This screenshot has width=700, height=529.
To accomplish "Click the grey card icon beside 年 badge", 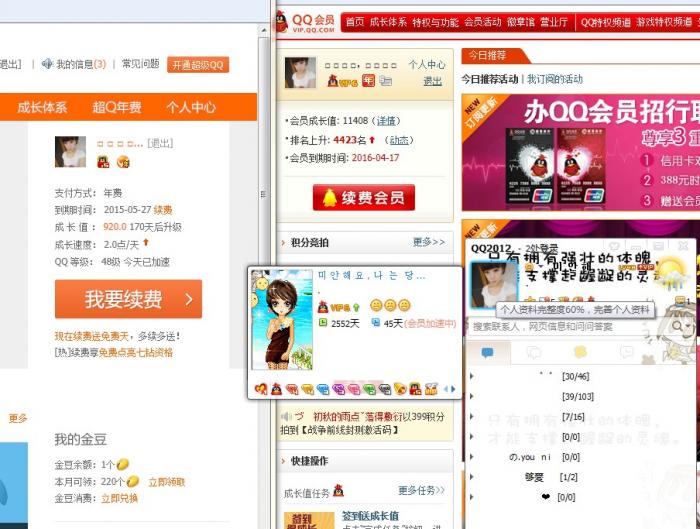I will point(385,81).
